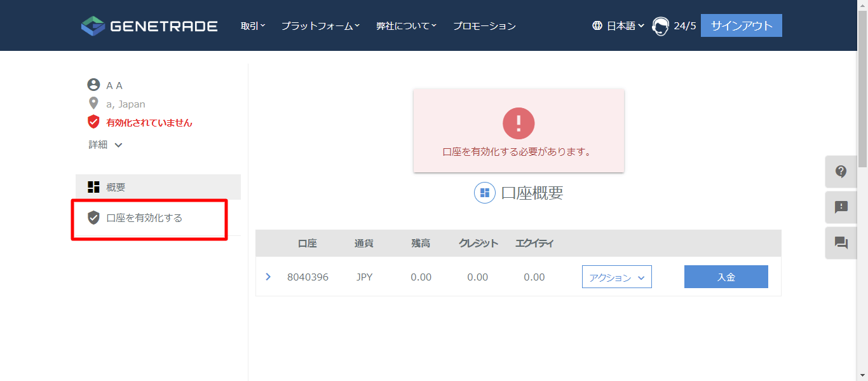Open the 取引 menu
This screenshot has width=868, height=381.
click(x=252, y=25)
